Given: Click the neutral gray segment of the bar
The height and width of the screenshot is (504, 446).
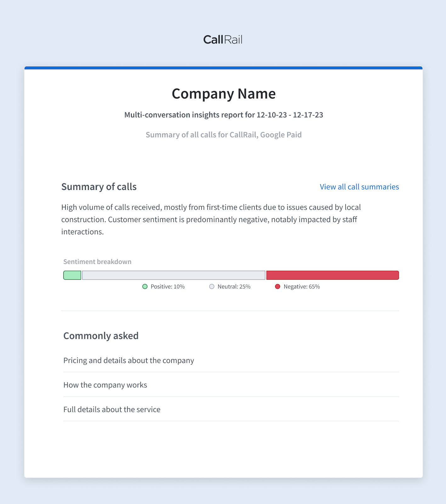Looking at the screenshot, I should (x=173, y=275).
